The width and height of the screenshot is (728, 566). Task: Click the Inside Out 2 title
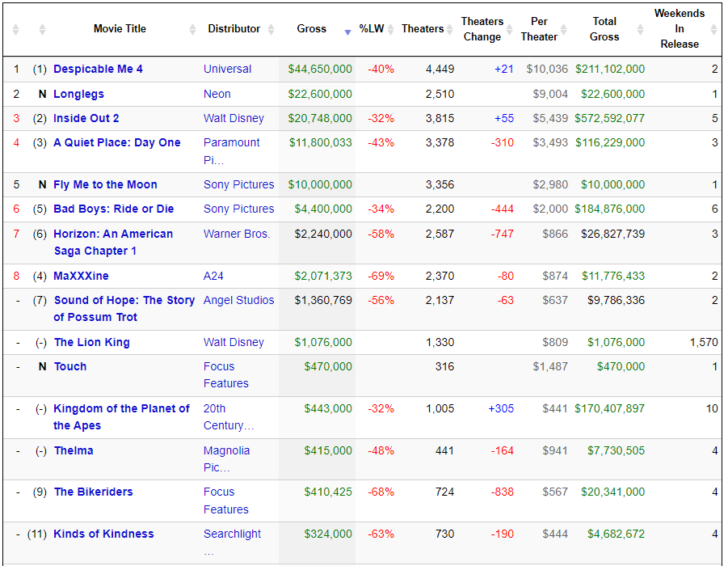(86, 118)
